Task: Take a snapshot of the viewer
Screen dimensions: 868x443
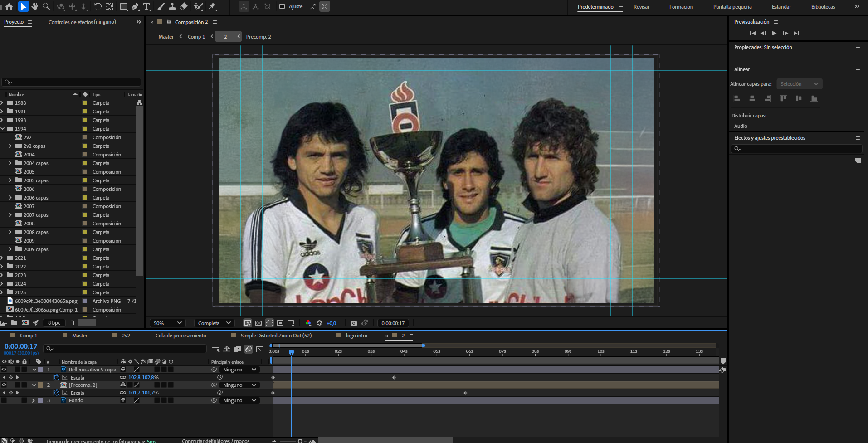Action: (x=354, y=323)
